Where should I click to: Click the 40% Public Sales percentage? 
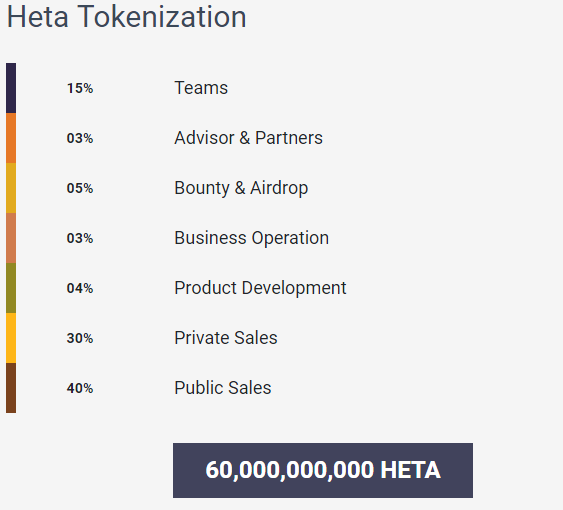[x=80, y=388]
